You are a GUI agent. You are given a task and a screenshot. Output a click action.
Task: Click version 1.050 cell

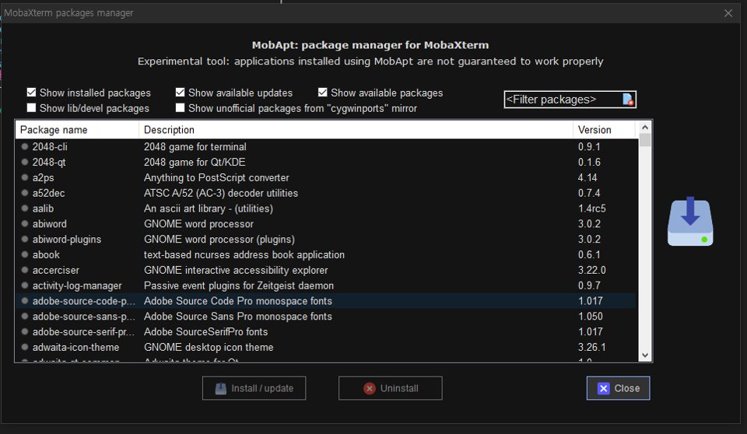(591, 316)
